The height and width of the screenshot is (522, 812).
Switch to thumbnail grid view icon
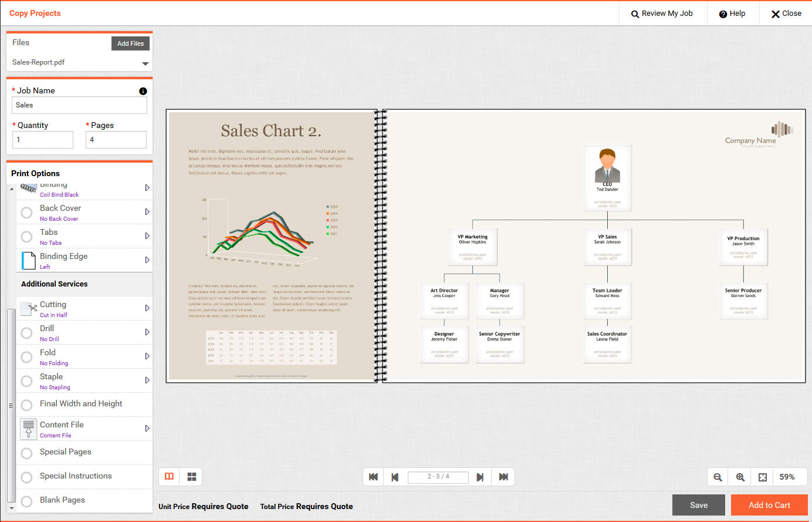click(191, 477)
